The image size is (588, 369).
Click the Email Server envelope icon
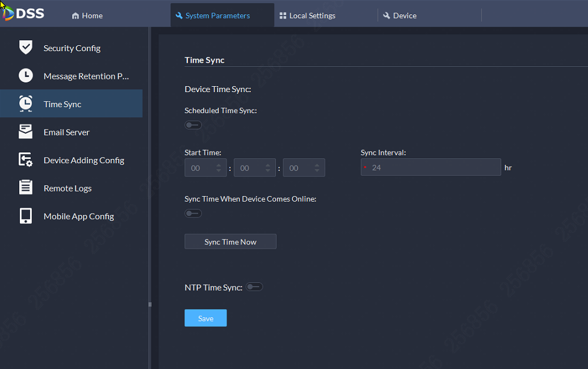(25, 132)
